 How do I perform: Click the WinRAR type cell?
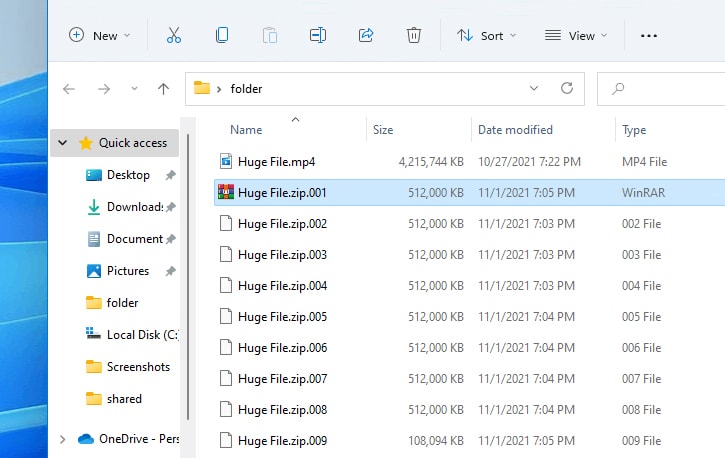coord(643,193)
